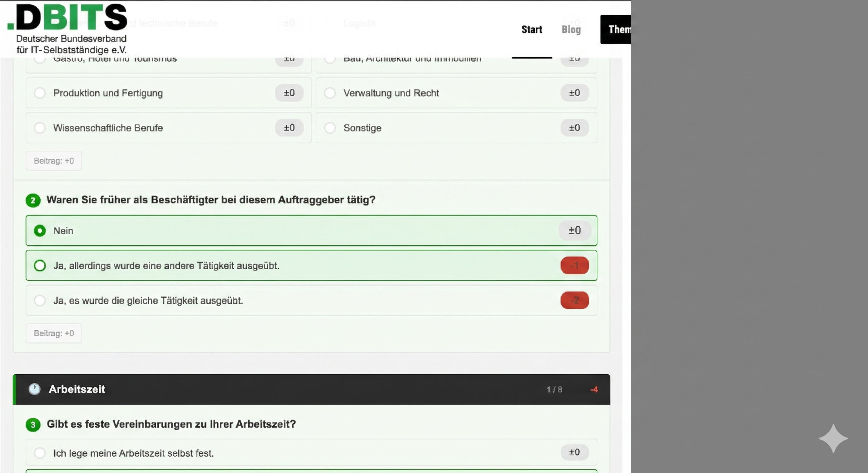The image size is (868, 473).
Task: Select "Wissenschaftliche Berufe"
Action: tap(40, 128)
